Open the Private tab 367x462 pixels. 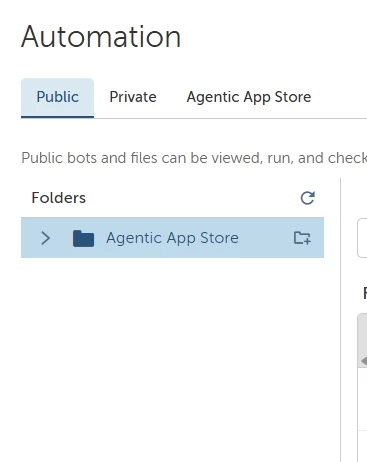[x=133, y=97]
